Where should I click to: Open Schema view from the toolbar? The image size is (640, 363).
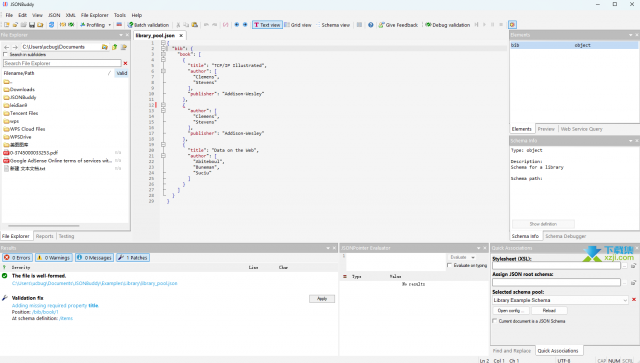(333, 25)
